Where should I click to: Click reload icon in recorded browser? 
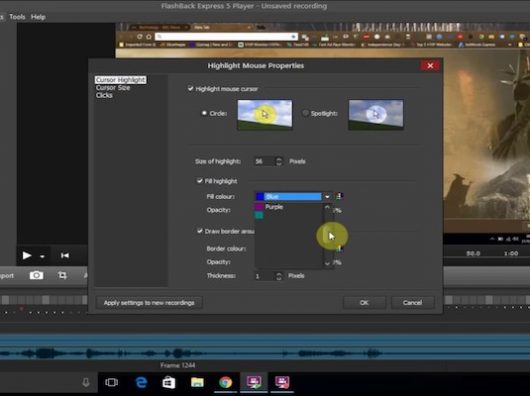[x=140, y=36]
